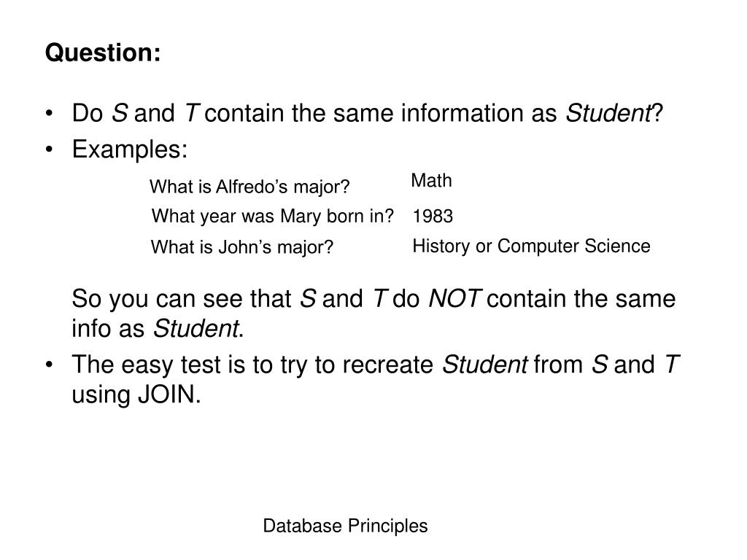Click the 'Database Principles' footer
The width and height of the screenshot is (747, 560).
click(345, 526)
